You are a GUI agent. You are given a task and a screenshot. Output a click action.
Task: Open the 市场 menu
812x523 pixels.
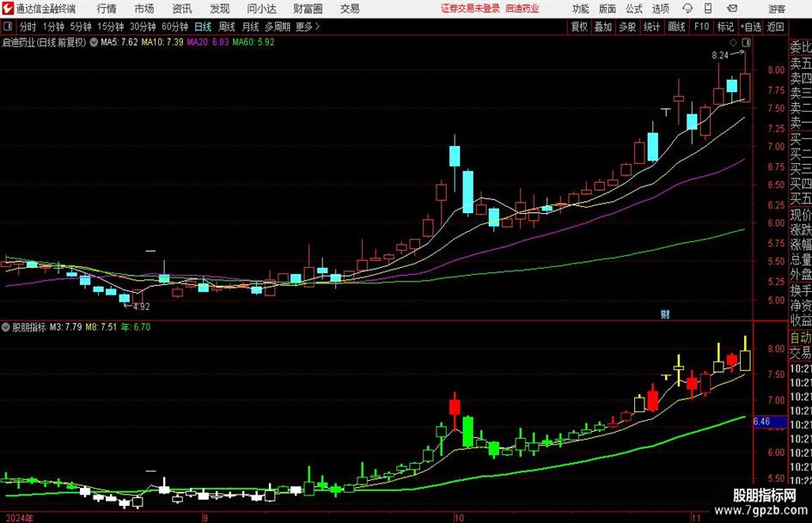(144, 9)
